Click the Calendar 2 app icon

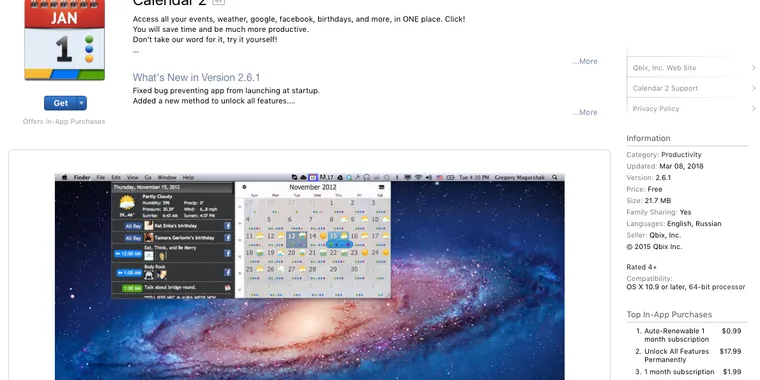click(x=64, y=40)
